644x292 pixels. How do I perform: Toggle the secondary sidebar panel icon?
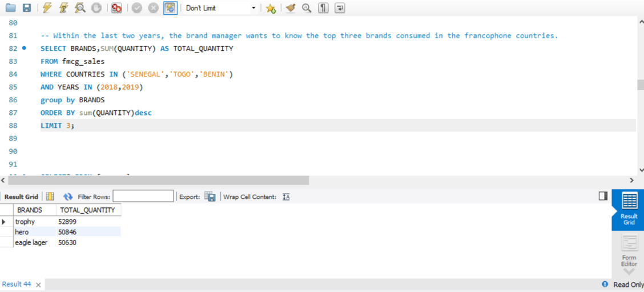point(603,196)
